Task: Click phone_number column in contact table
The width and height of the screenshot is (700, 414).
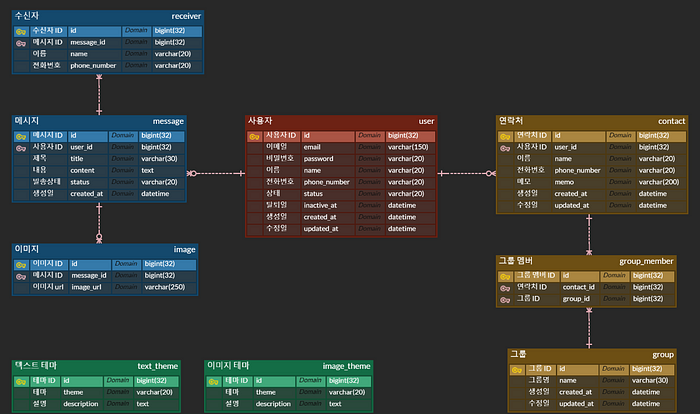Action: pyautogui.click(x=577, y=171)
